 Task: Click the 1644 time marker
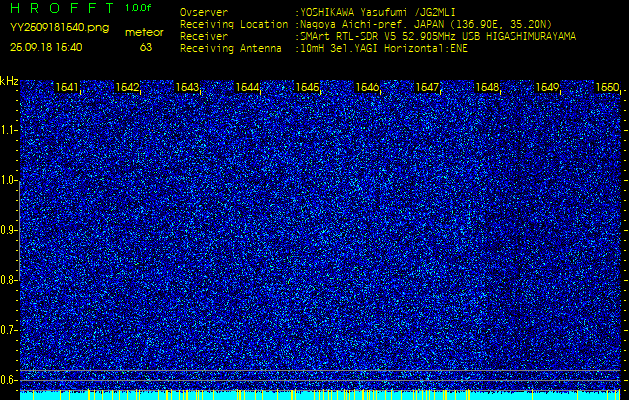[x=247, y=87]
